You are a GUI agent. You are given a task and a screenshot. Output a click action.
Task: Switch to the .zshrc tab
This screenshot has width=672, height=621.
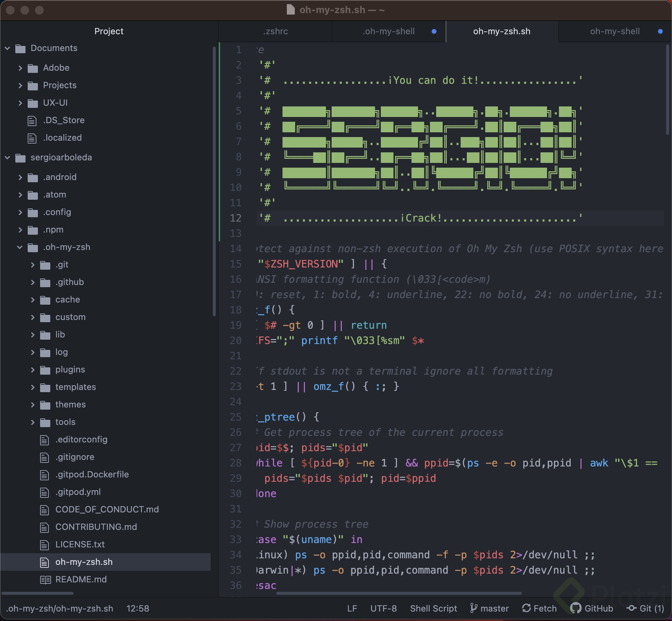click(276, 31)
